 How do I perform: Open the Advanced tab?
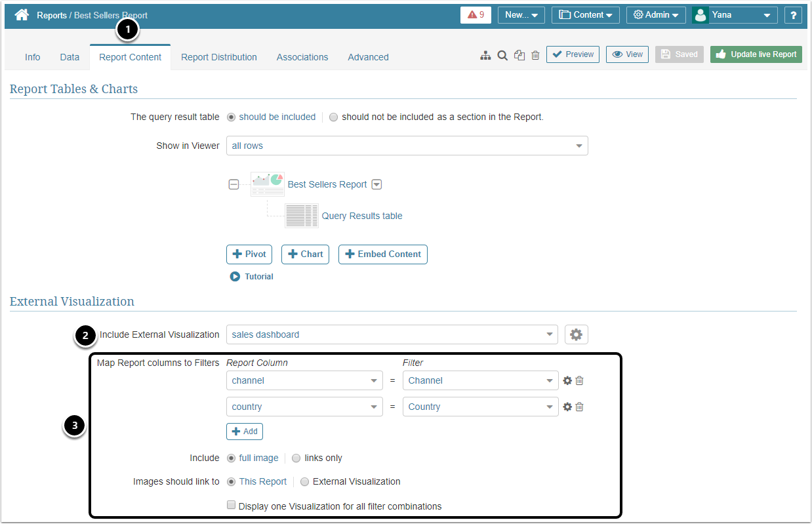click(x=368, y=57)
